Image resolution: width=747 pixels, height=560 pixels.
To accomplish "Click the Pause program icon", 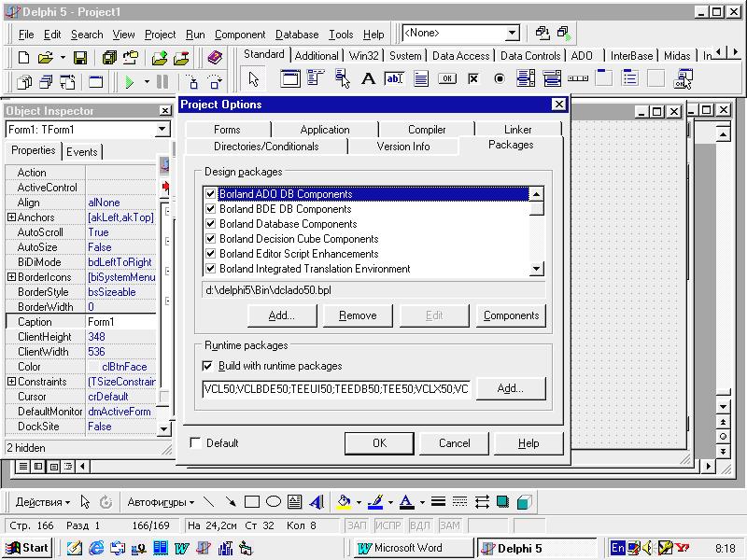I will click(x=162, y=82).
